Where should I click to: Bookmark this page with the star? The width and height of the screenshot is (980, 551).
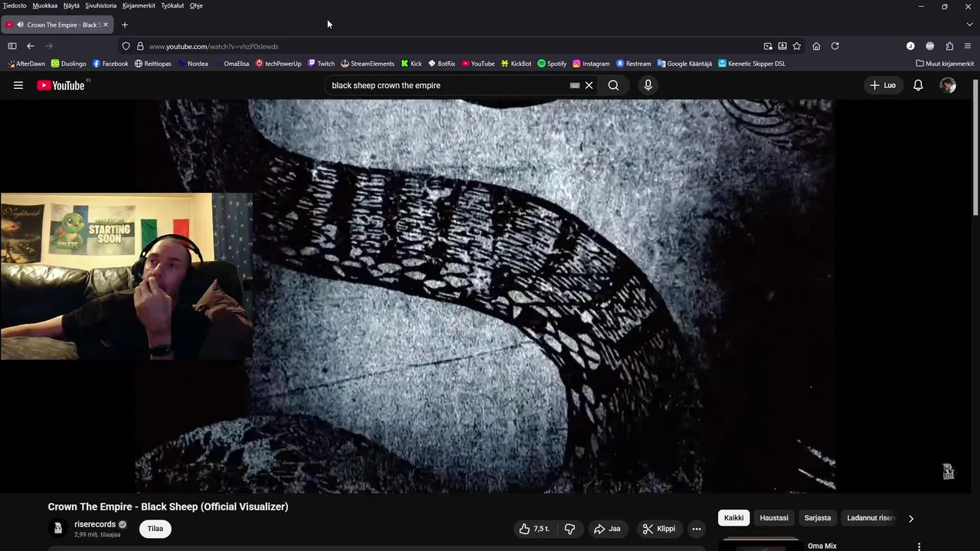[796, 46]
